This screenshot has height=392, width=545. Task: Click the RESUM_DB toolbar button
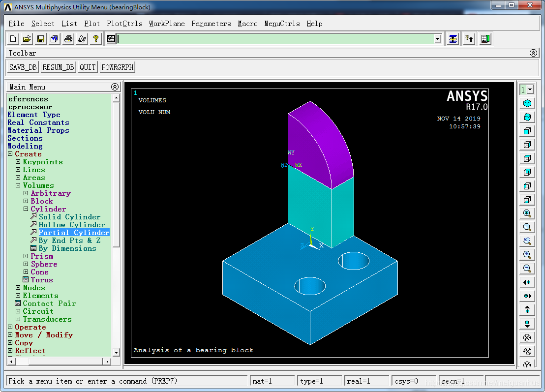pyautogui.click(x=58, y=67)
